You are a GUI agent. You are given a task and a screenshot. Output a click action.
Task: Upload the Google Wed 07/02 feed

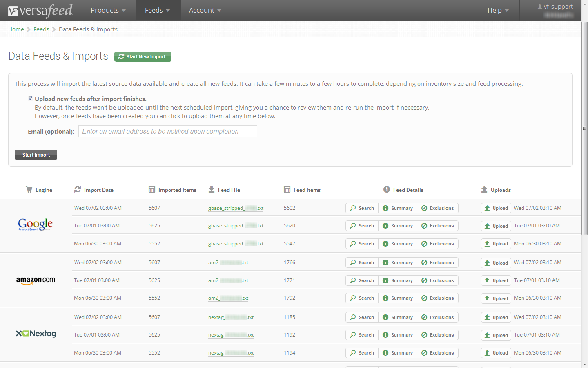496,208
